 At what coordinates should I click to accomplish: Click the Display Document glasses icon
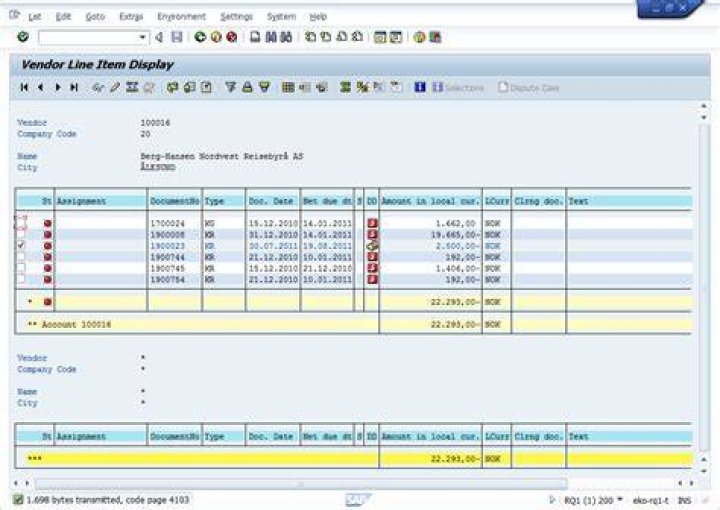pyautogui.click(x=97, y=87)
